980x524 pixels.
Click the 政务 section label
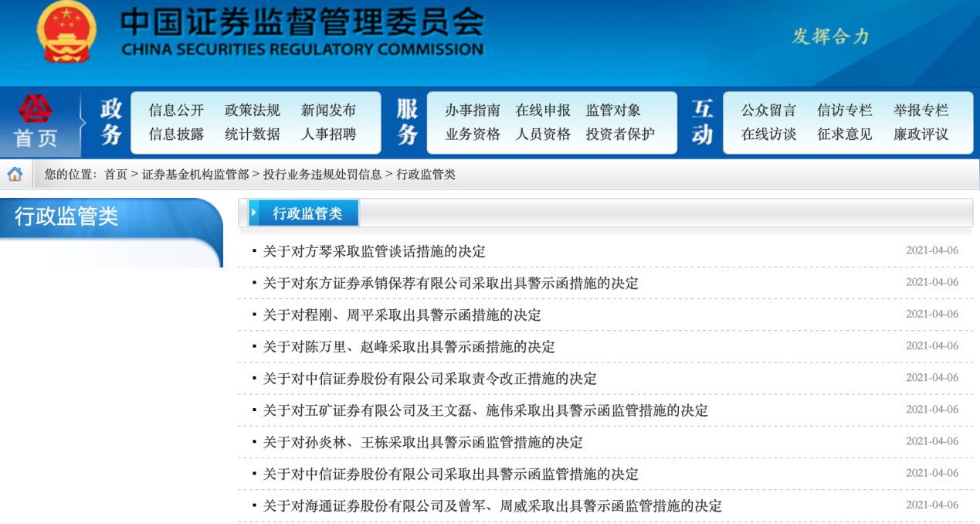coord(111,122)
